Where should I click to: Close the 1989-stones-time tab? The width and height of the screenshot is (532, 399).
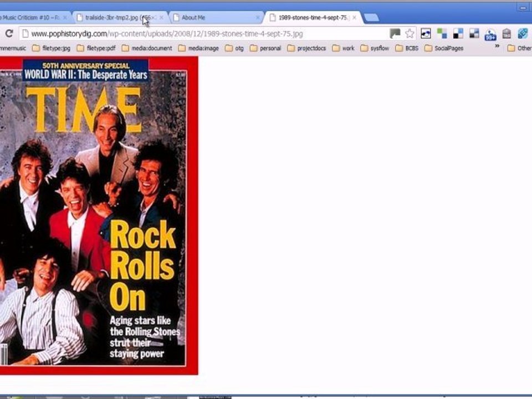[354, 17]
